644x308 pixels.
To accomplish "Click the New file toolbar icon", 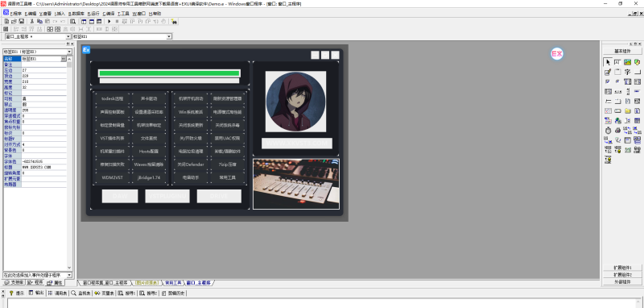I will [6, 22].
